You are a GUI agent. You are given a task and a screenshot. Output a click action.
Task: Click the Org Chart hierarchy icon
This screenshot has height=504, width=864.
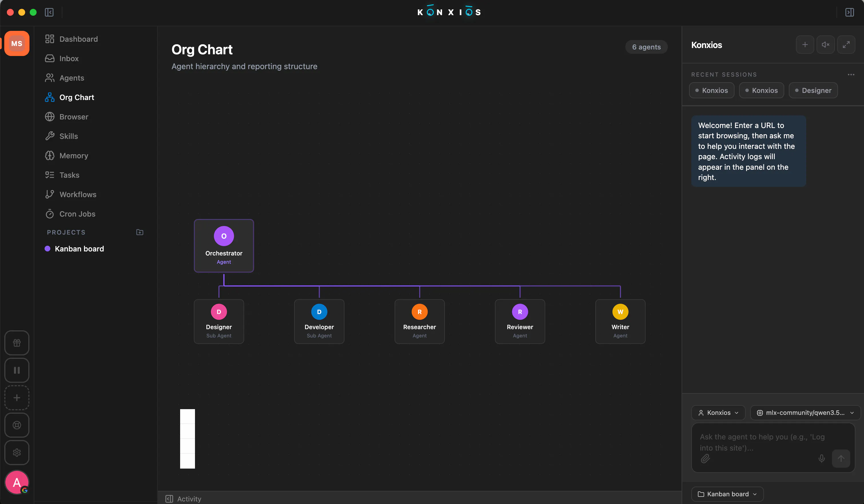coord(50,97)
